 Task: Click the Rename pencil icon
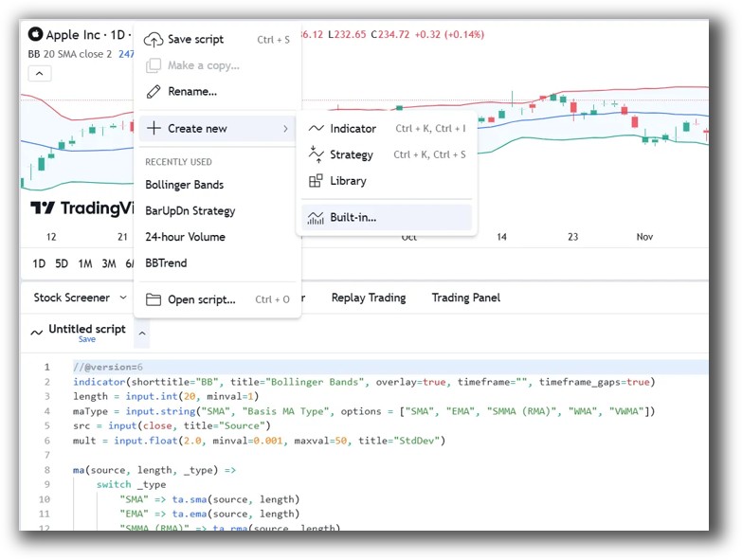point(154,92)
